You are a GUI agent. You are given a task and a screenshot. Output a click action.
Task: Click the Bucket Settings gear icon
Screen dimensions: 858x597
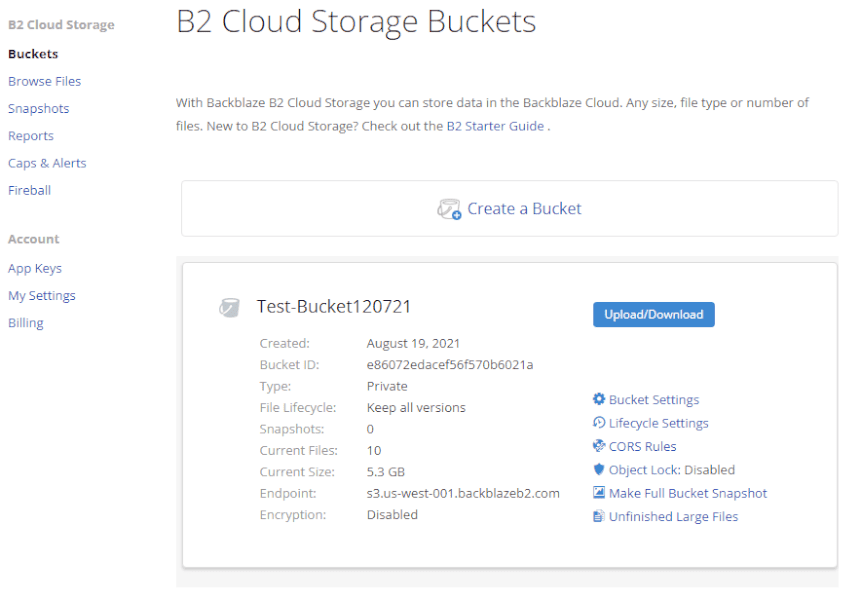coord(599,399)
